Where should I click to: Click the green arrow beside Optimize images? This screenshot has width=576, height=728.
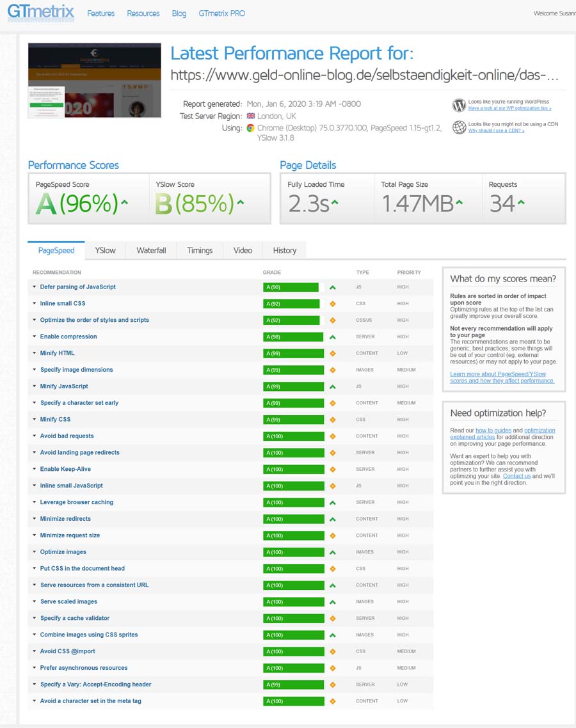(333, 552)
